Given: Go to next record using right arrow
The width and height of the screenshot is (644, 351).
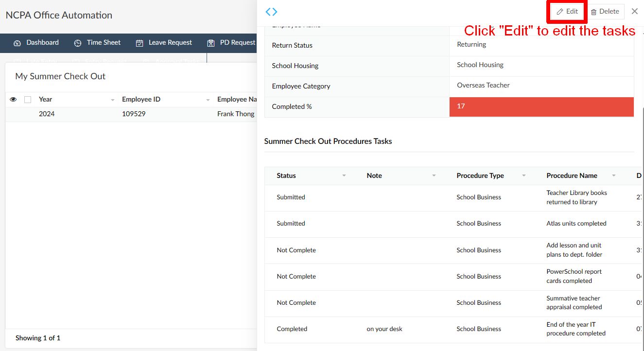Looking at the screenshot, I should click(275, 12).
